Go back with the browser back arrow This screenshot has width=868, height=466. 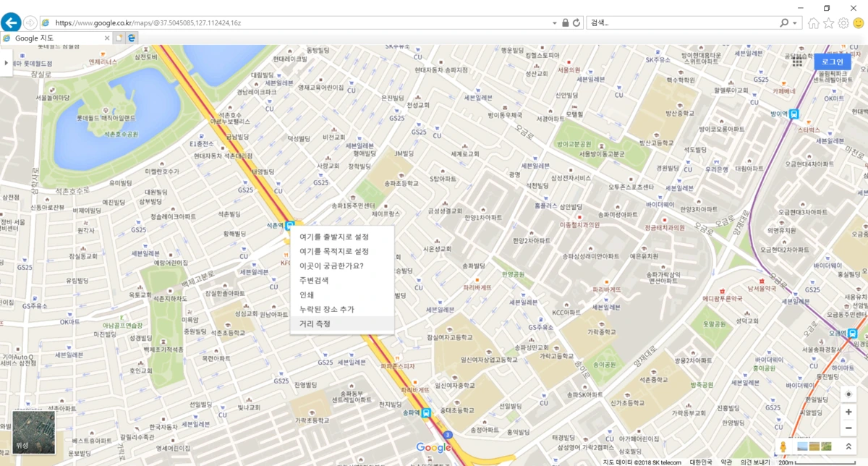tap(11, 22)
